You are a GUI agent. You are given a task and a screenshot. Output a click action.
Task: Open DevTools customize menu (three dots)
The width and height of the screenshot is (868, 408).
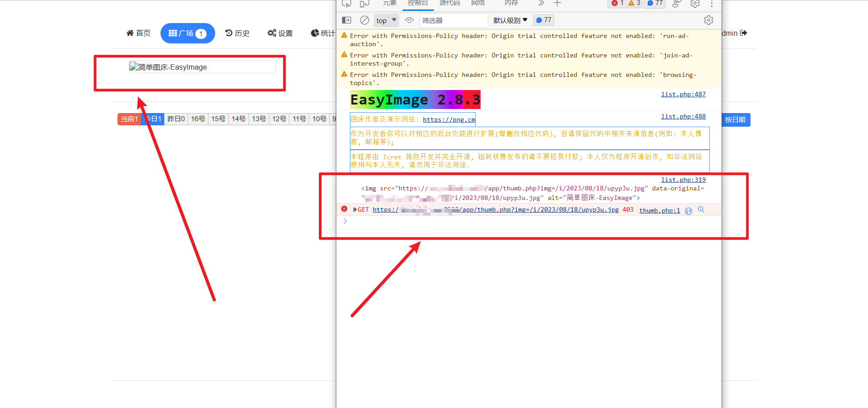point(712,4)
